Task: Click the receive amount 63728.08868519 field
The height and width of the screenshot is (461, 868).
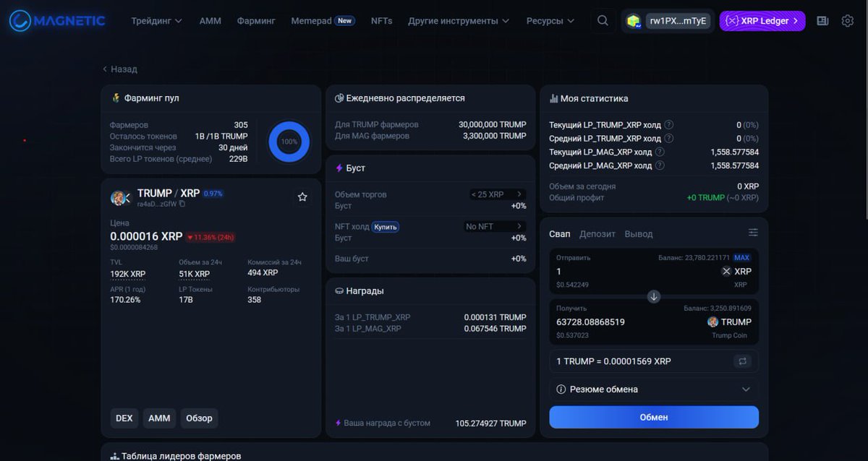Action: pos(591,322)
